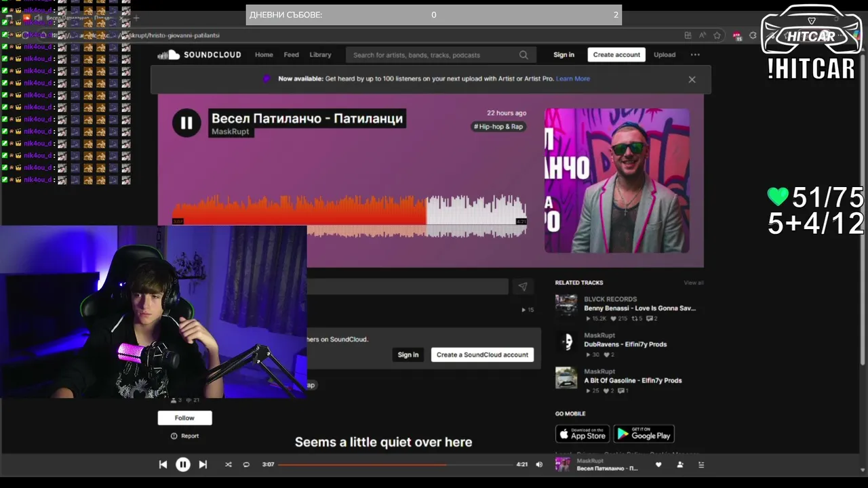Like the current track with the heart icon
The height and width of the screenshot is (488, 868).
tap(658, 464)
